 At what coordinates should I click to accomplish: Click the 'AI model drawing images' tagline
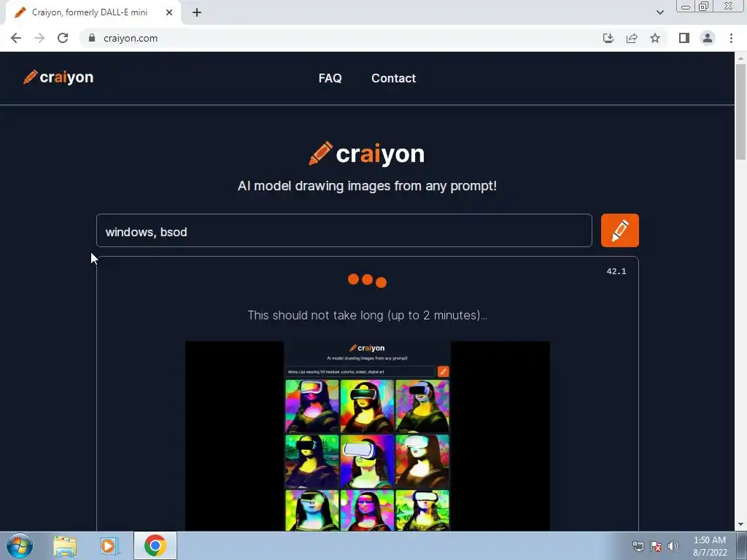(x=367, y=186)
